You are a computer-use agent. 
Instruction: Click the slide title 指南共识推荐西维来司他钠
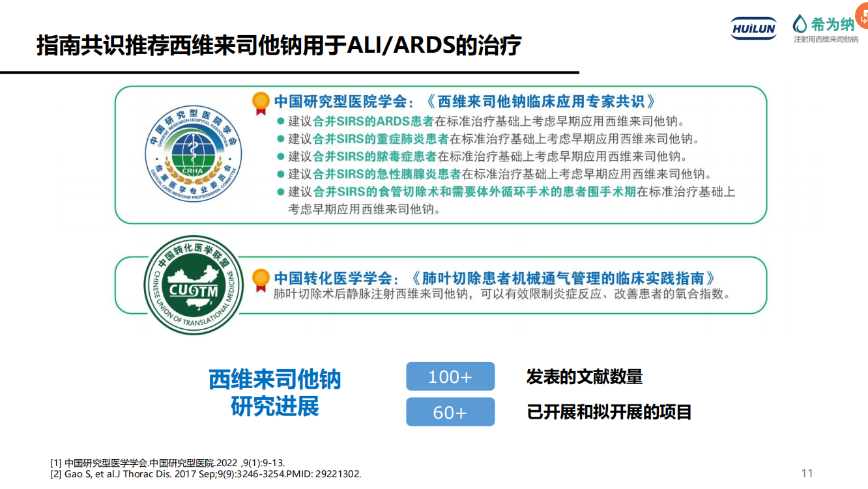click(x=279, y=46)
